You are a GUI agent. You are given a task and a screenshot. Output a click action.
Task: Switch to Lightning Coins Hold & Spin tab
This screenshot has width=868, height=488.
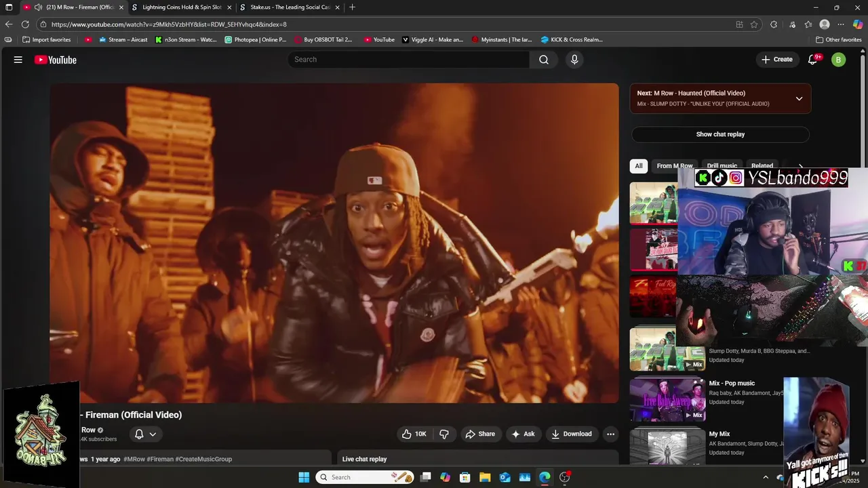(182, 7)
